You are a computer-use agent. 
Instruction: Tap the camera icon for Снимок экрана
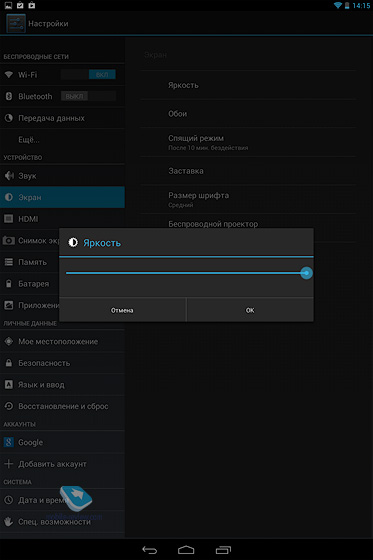coord(9,240)
